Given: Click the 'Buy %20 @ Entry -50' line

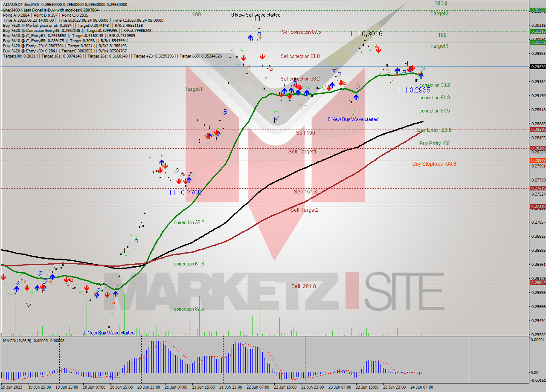Looking at the screenshot, I should tap(64, 51).
